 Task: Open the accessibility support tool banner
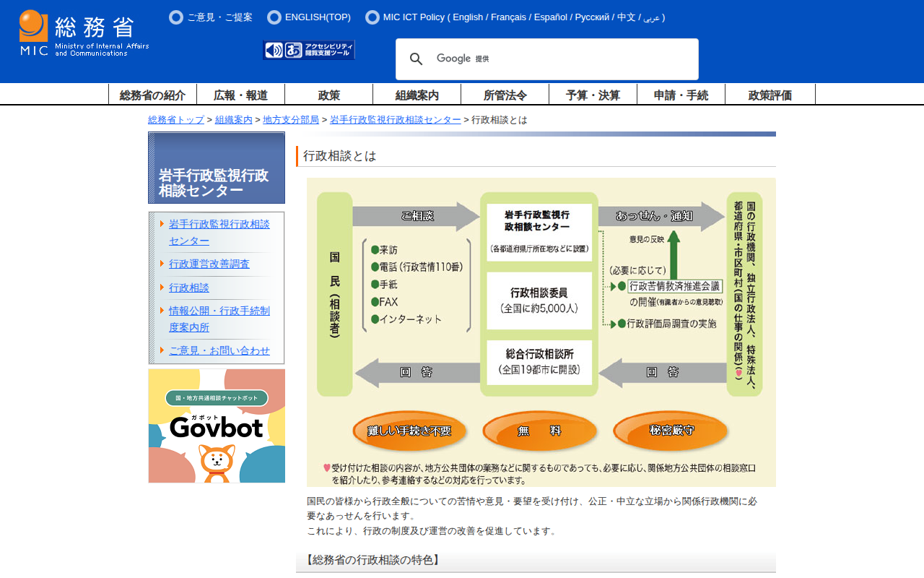[x=309, y=50]
